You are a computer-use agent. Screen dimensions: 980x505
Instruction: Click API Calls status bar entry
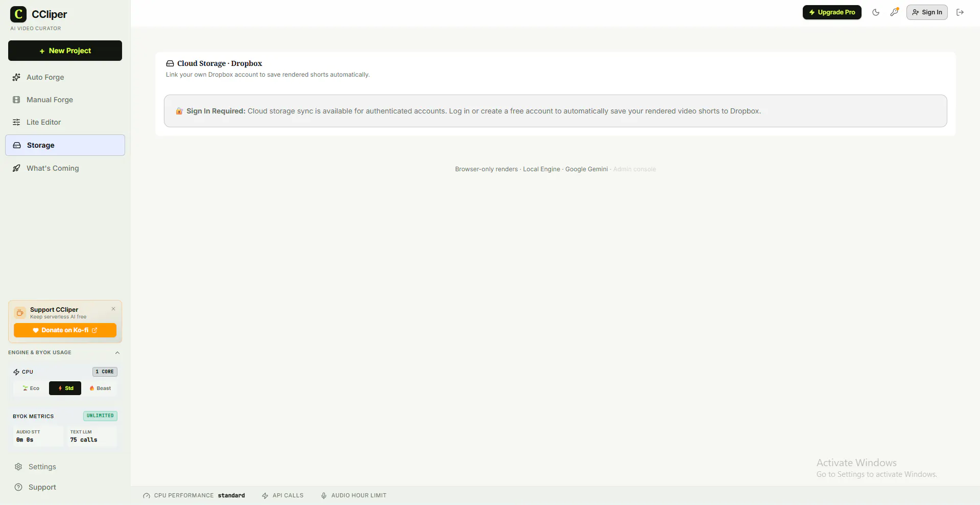click(x=282, y=495)
